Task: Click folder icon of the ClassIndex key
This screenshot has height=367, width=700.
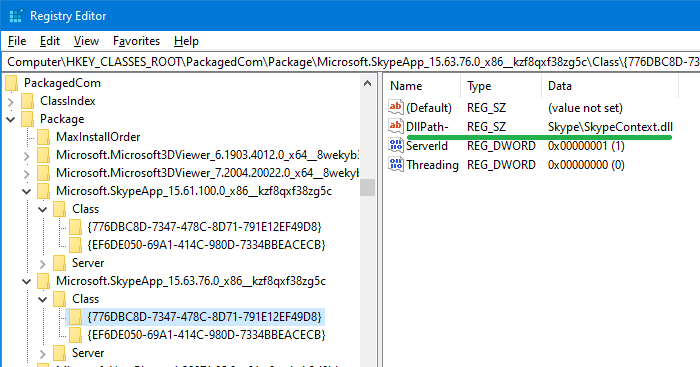Action: coord(28,101)
